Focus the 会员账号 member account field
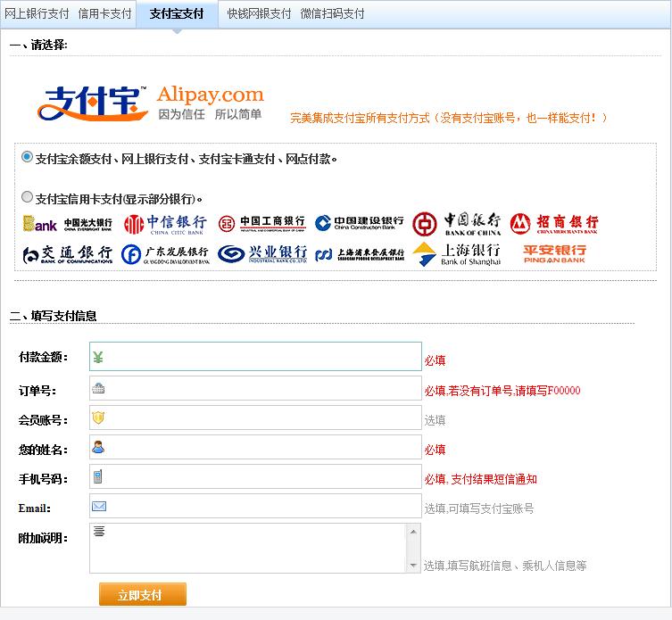The height and width of the screenshot is (620, 672). pos(255,417)
